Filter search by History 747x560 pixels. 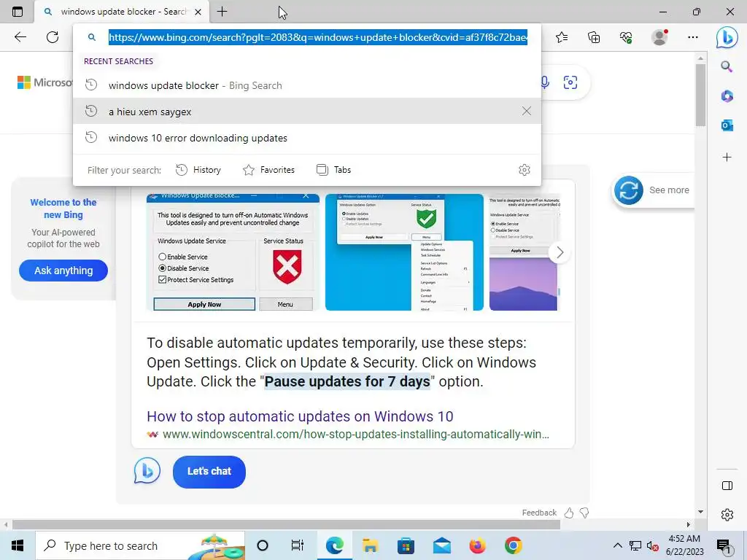pyautogui.click(x=198, y=170)
